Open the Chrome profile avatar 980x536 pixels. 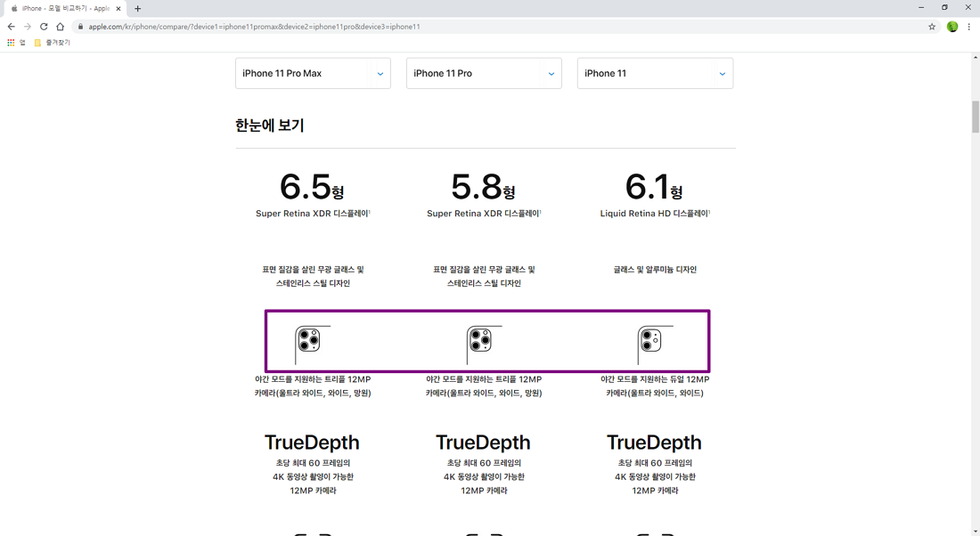tap(951, 26)
